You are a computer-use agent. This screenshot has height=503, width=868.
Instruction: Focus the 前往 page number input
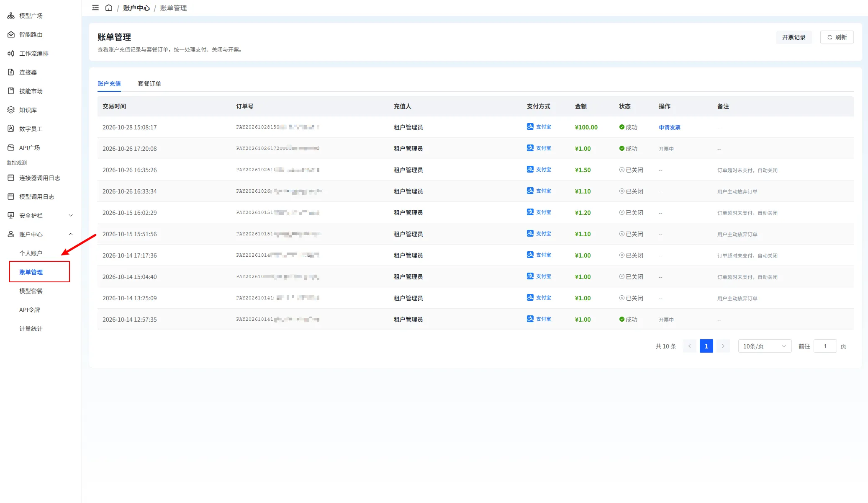[825, 346]
